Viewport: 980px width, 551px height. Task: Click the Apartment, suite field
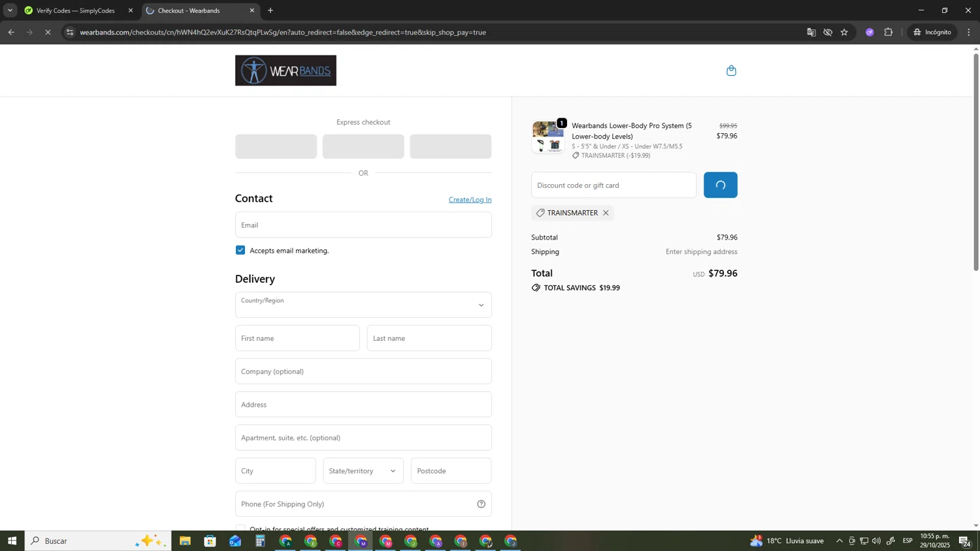pos(363,437)
